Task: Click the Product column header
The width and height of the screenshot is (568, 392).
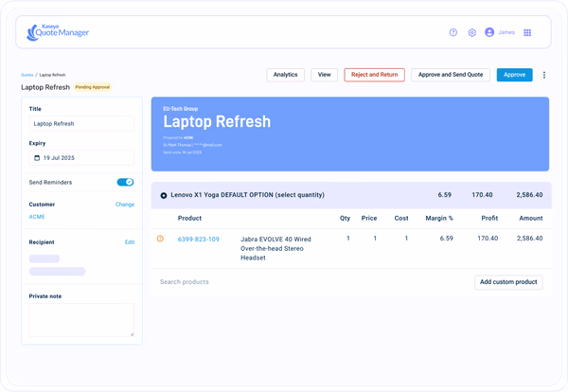Action: pyautogui.click(x=189, y=218)
